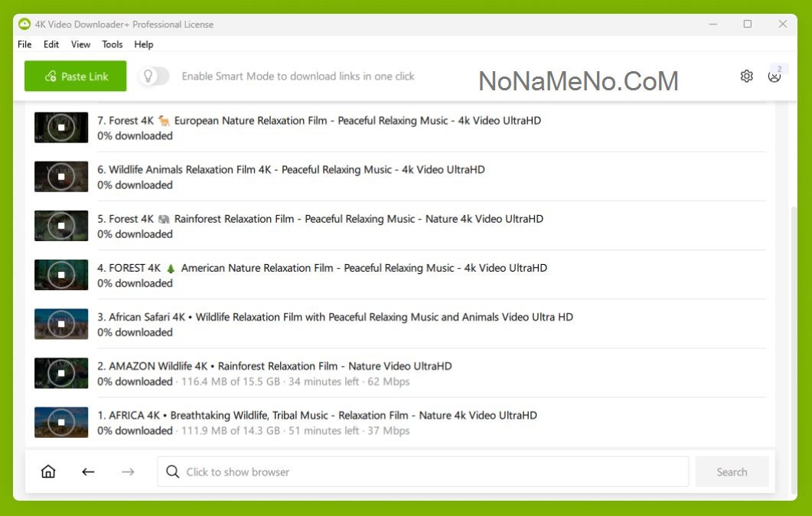Open the File menu
The image size is (812, 516).
point(24,44)
